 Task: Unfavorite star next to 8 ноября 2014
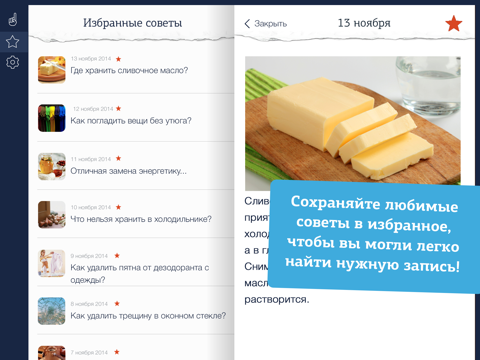117,304
